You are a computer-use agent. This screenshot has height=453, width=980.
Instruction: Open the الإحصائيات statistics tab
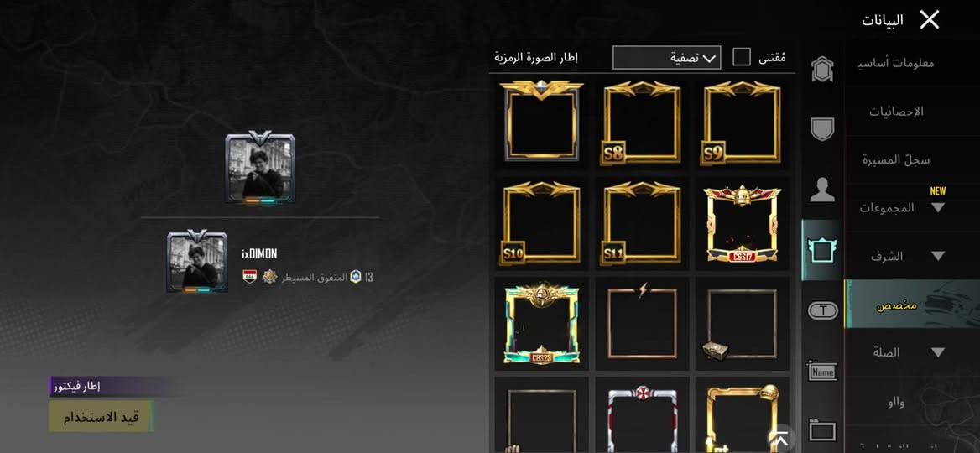pos(896,112)
